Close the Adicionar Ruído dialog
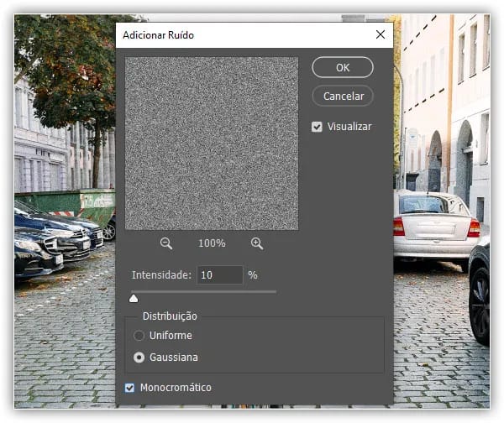Viewport: 504px width, 423px height. [381, 34]
